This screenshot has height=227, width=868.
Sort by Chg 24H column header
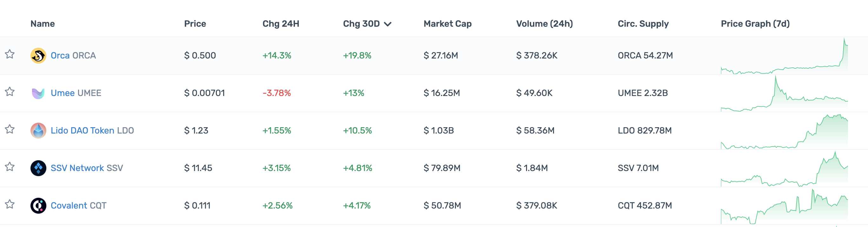pyautogui.click(x=281, y=24)
